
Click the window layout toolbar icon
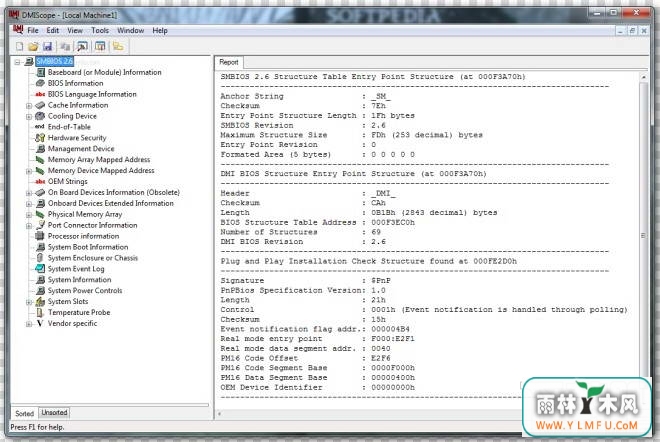coord(100,46)
